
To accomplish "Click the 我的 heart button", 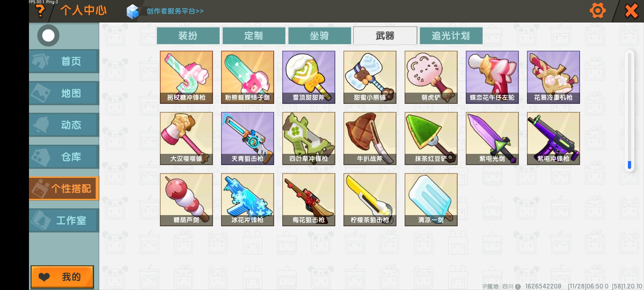I will point(62,277).
